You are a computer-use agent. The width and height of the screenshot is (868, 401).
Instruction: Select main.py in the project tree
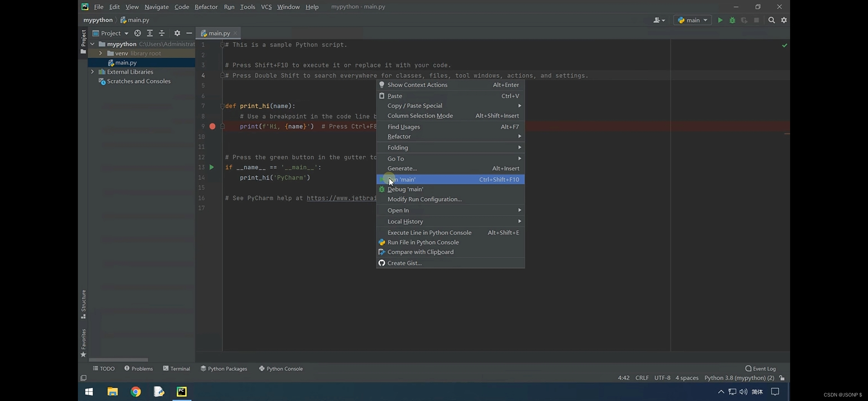126,62
